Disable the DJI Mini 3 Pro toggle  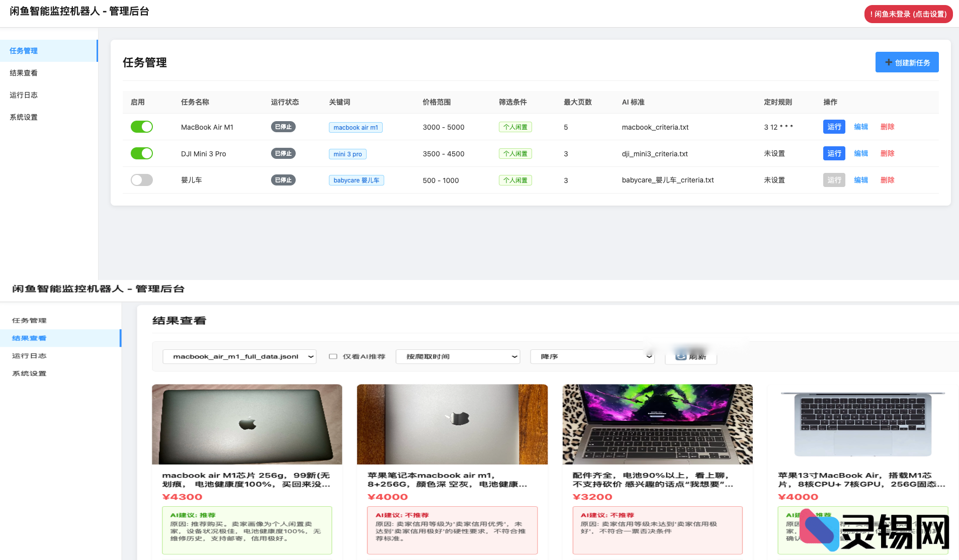[142, 153]
